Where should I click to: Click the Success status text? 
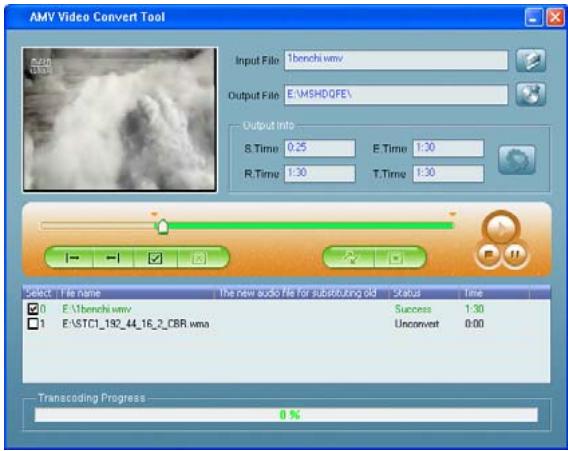click(413, 309)
